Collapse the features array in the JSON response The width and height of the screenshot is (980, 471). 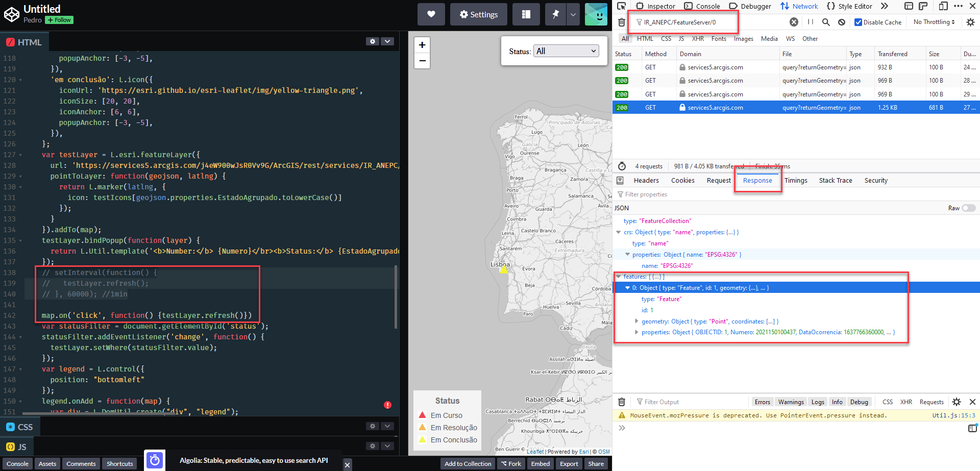[619, 276]
